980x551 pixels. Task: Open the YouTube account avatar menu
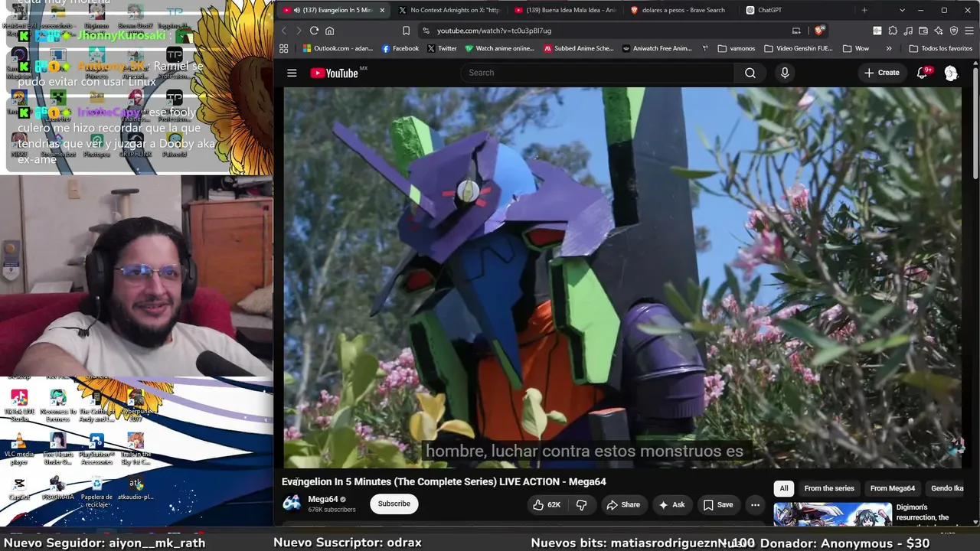[951, 73]
